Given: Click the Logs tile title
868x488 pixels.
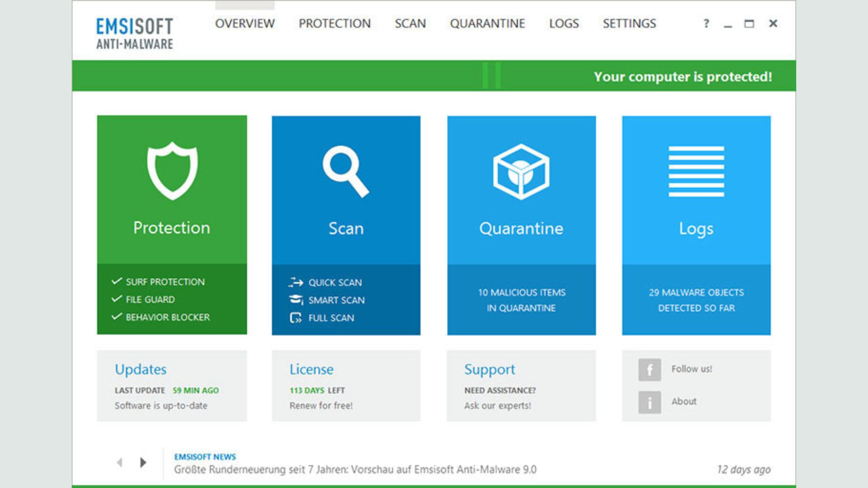Looking at the screenshot, I should click(x=696, y=230).
